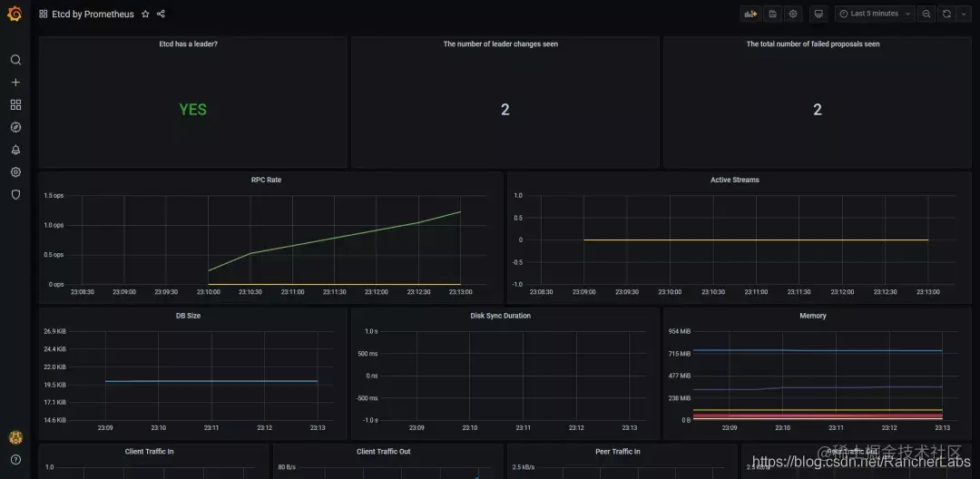Viewport: 980px width, 479px height.
Task: Open the Etcd has a leader? panel title
Action: point(188,44)
